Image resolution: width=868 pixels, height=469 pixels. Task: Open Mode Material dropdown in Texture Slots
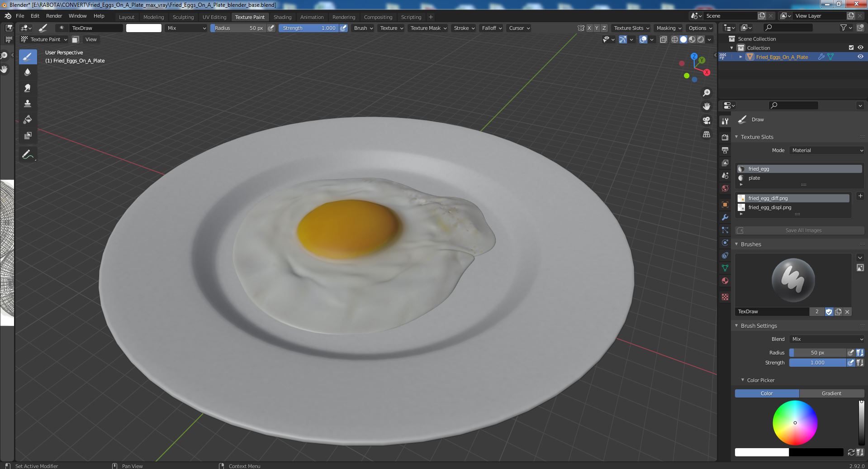point(827,150)
